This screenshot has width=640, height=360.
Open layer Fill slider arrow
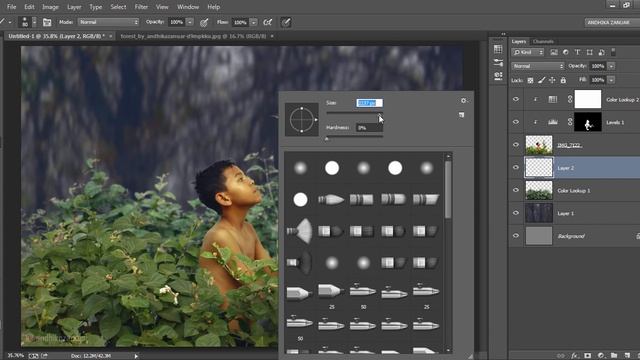[x=611, y=80]
